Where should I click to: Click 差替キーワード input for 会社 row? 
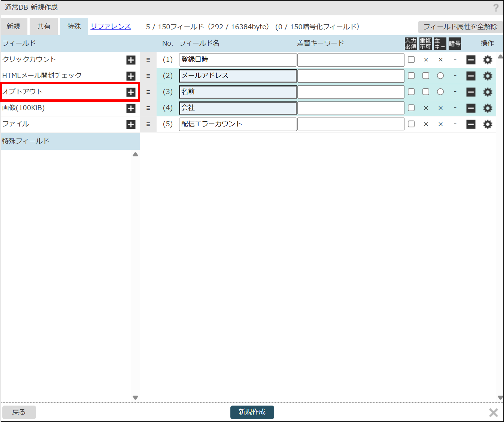click(x=351, y=108)
